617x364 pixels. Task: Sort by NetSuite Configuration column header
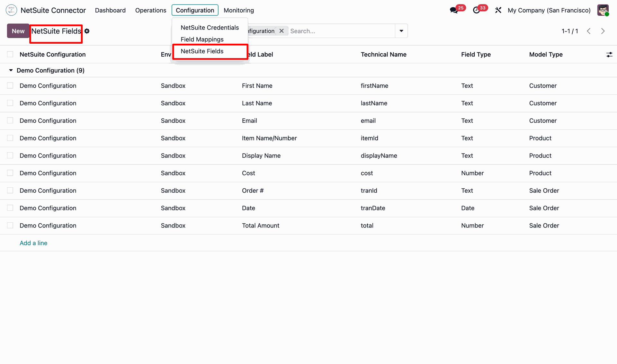tap(53, 55)
